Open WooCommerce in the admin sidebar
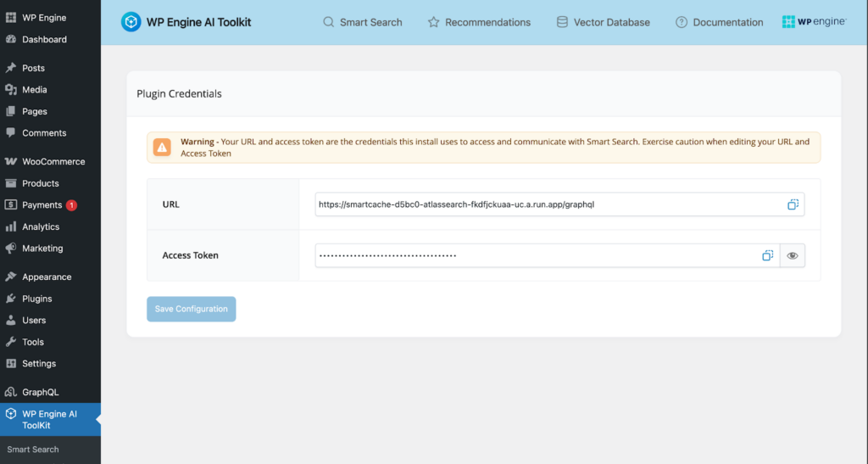This screenshot has width=868, height=464. [53, 161]
